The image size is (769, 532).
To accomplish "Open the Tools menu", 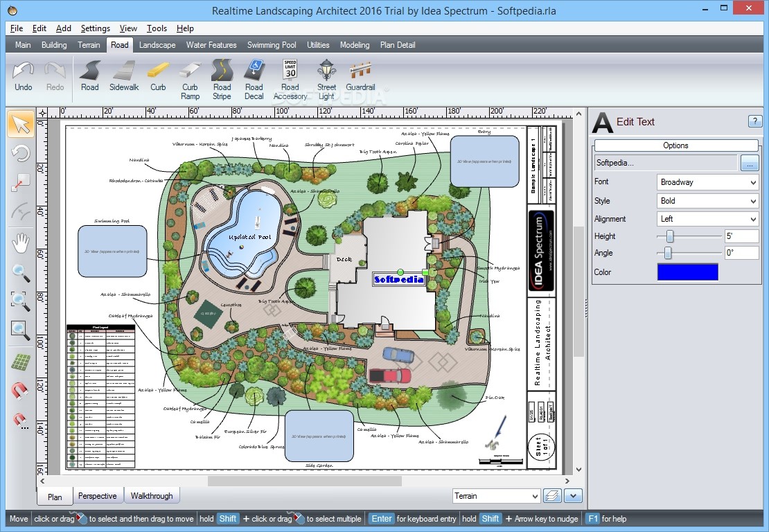I will tap(157, 28).
